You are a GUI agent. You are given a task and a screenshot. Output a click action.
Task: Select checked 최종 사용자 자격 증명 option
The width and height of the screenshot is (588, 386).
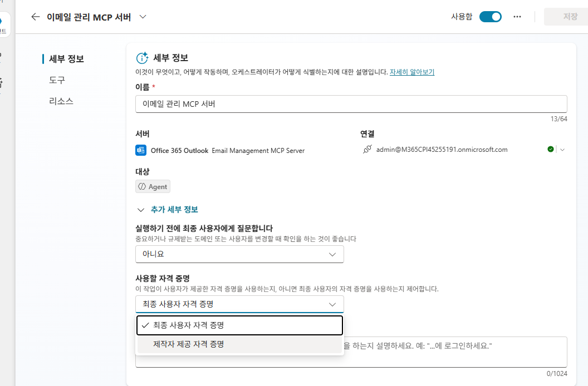(x=239, y=325)
